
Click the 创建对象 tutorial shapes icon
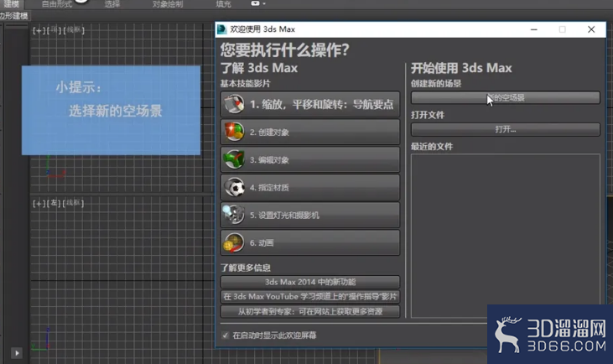tap(234, 132)
